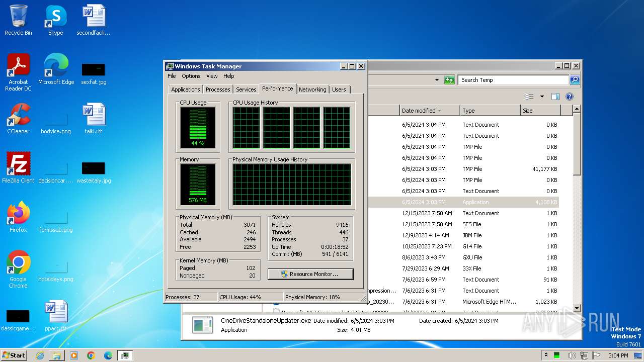Open the View menu in Task Manager
The image size is (644, 362).
coord(212,76)
